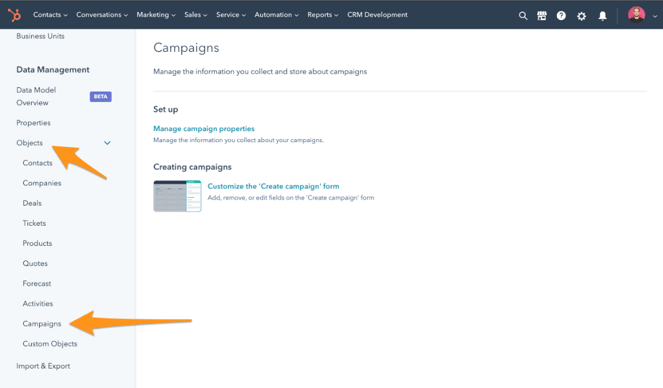Click the HubSpot sprocket logo

pos(14,15)
